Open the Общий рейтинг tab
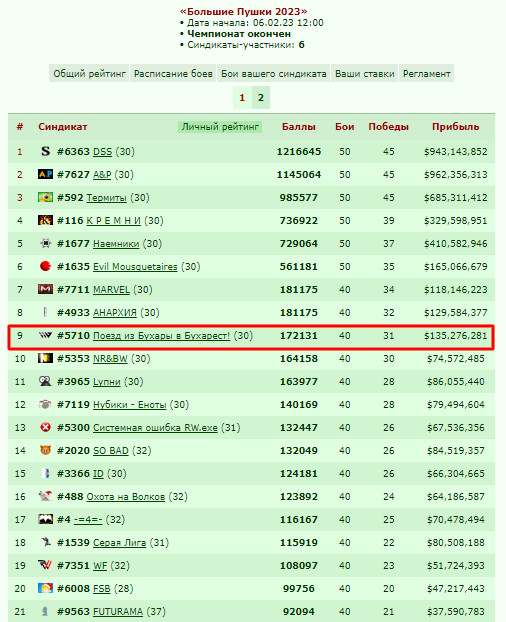This screenshot has height=622, width=506. (89, 74)
